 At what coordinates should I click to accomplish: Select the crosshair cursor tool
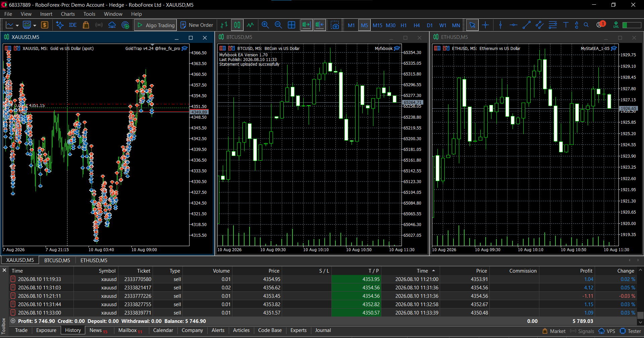point(485,25)
